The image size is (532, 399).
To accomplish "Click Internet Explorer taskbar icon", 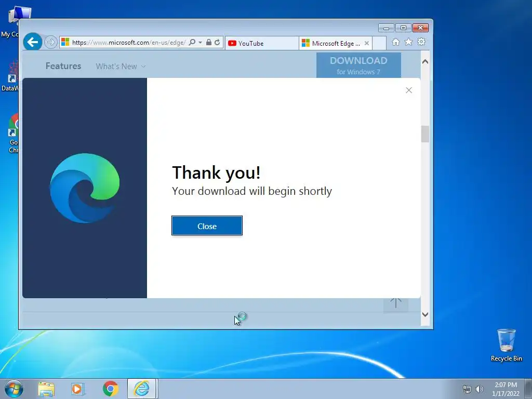I will 141,389.
